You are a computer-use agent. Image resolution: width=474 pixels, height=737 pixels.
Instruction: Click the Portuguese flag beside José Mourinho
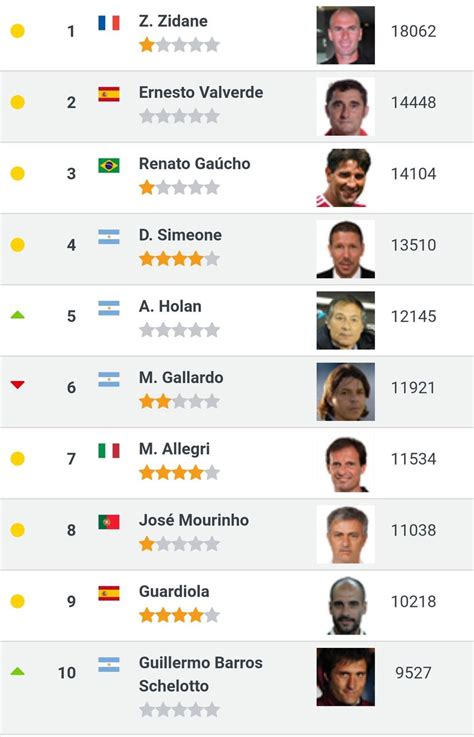(x=109, y=522)
